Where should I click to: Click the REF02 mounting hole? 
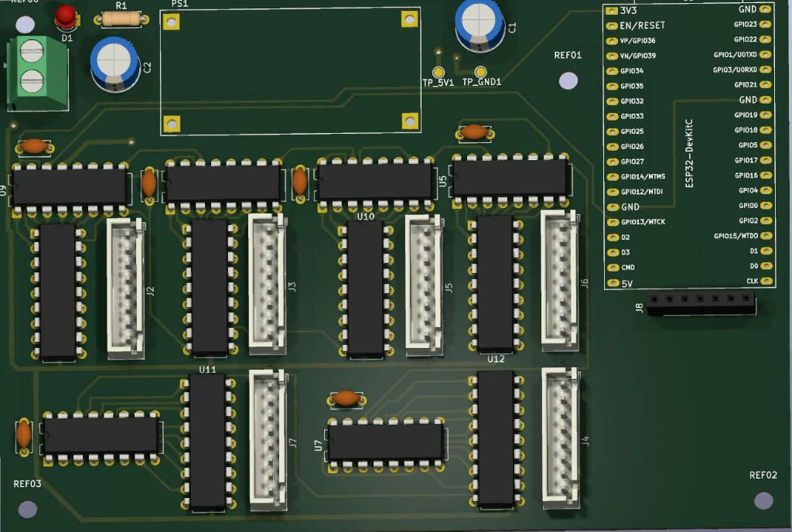click(x=763, y=500)
